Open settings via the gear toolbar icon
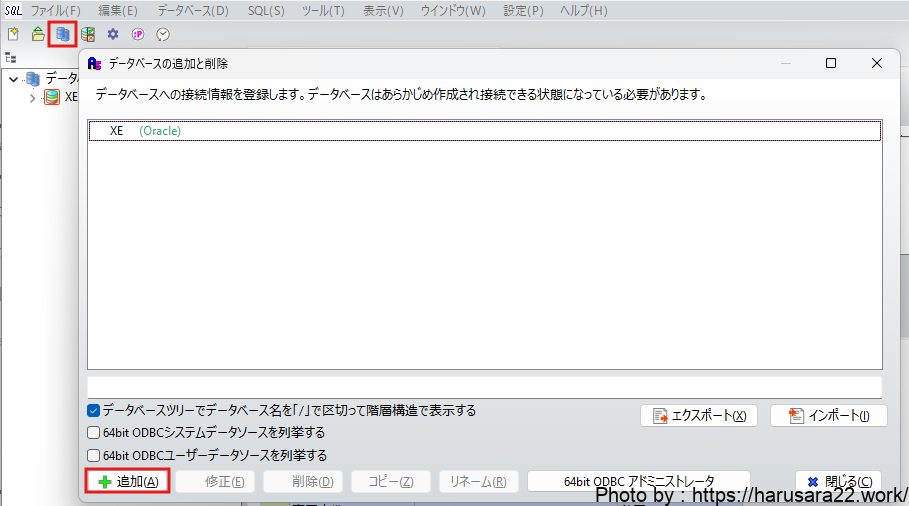 click(x=113, y=34)
